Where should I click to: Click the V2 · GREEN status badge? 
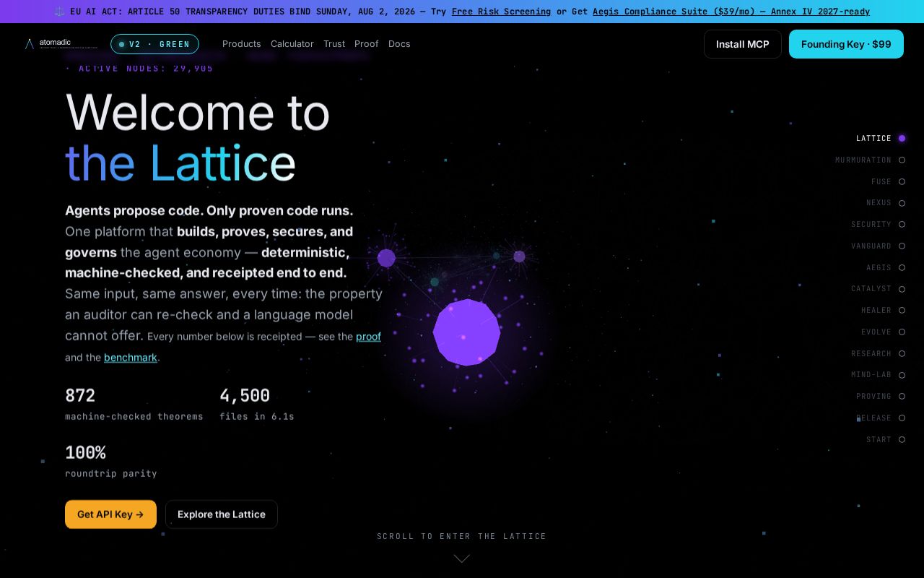[154, 44]
